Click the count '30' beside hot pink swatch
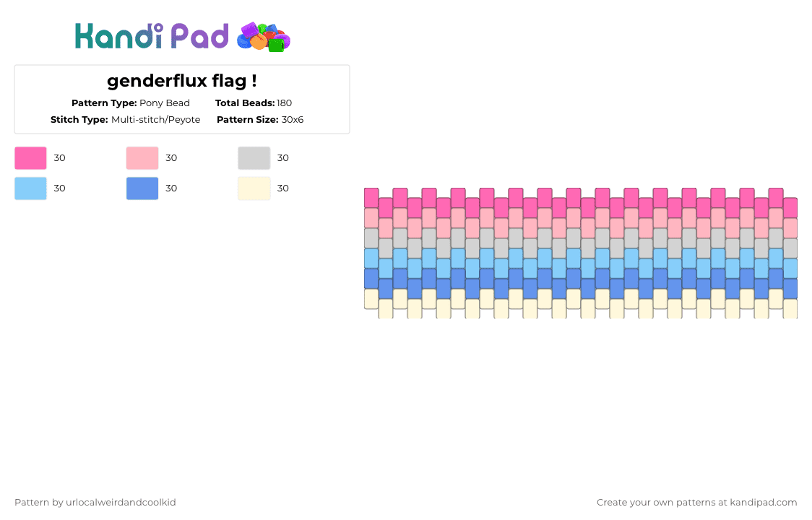 tap(59, 158)
